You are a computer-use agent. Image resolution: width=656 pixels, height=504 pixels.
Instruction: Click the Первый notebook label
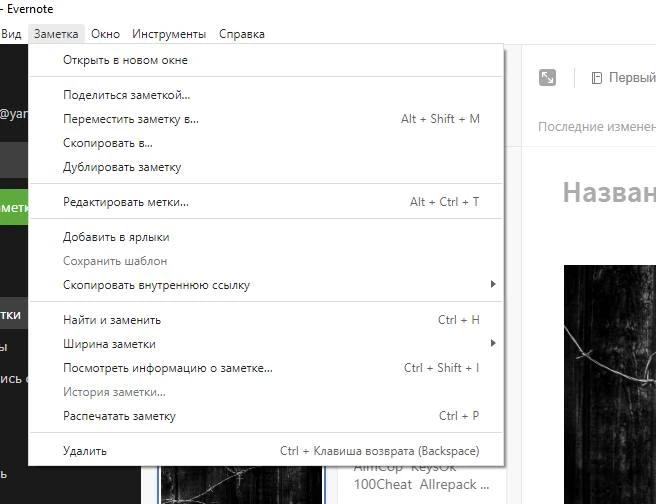tap(632, 78)
